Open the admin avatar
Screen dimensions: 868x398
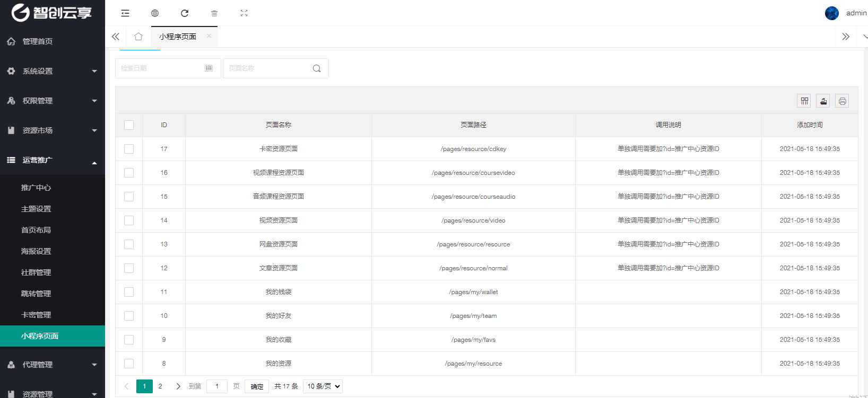click(832, 13)
